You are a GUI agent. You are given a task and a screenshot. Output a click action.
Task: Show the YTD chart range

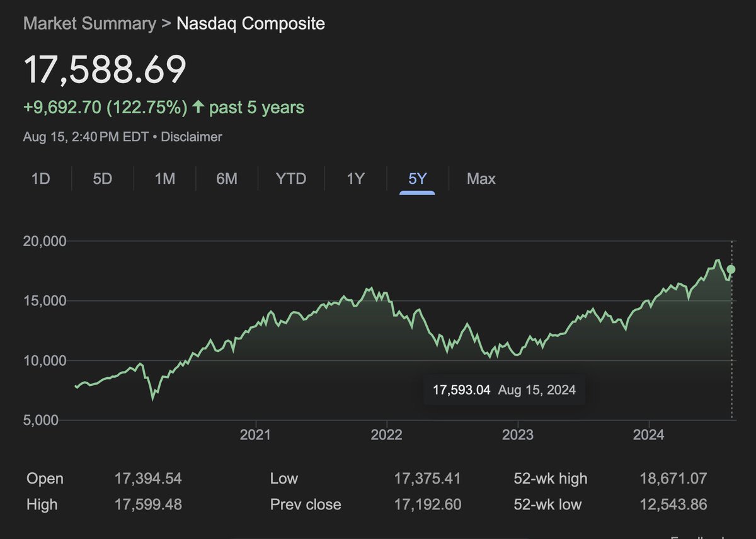point(291,179)
